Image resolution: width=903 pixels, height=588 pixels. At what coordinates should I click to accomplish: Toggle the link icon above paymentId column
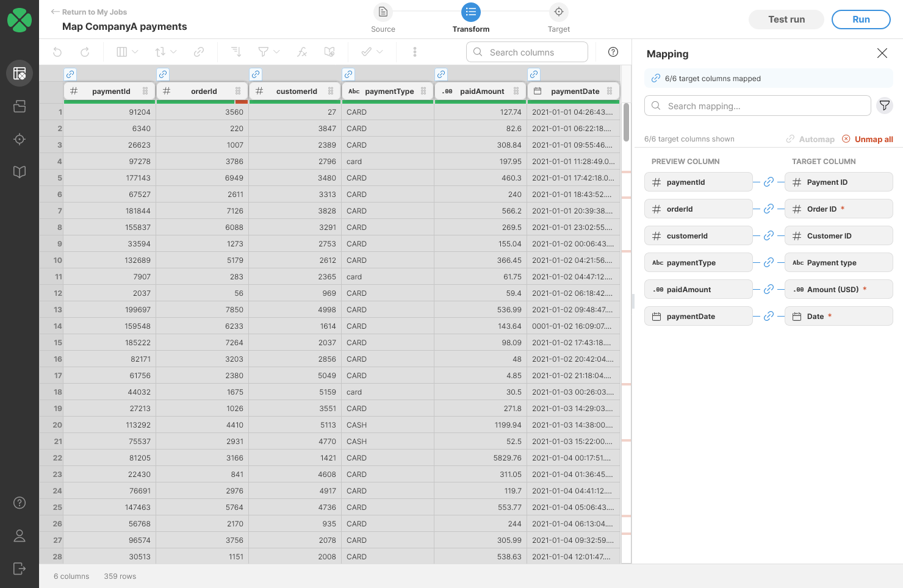(x=70, y=74)
